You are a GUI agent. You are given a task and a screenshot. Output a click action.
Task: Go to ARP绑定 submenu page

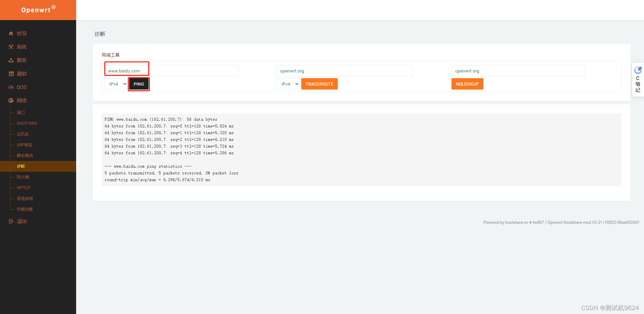point(25,145)
